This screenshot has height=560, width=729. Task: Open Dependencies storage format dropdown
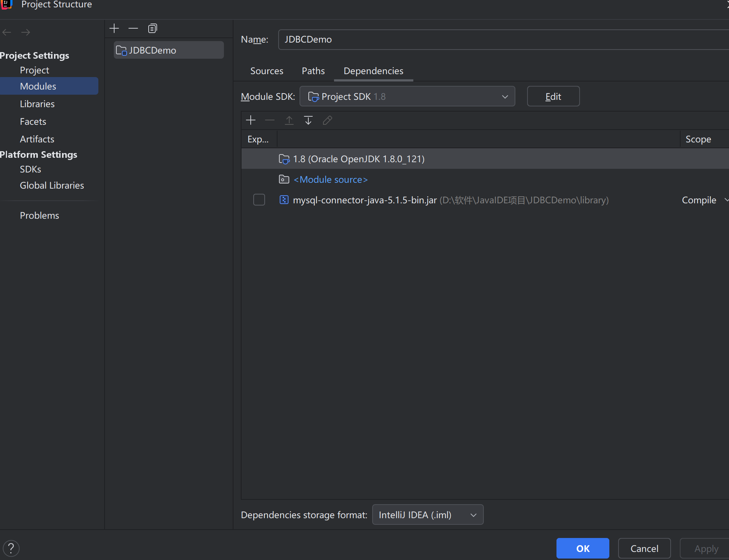pos(428,515)
